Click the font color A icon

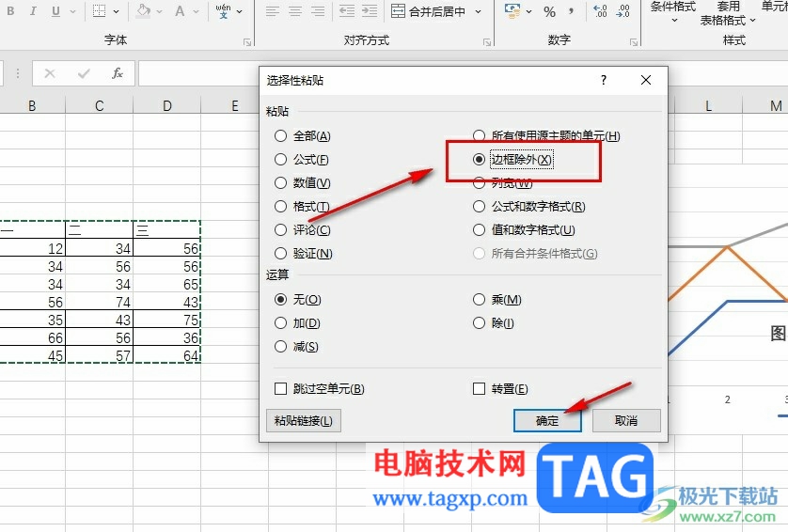click(180, 11)
